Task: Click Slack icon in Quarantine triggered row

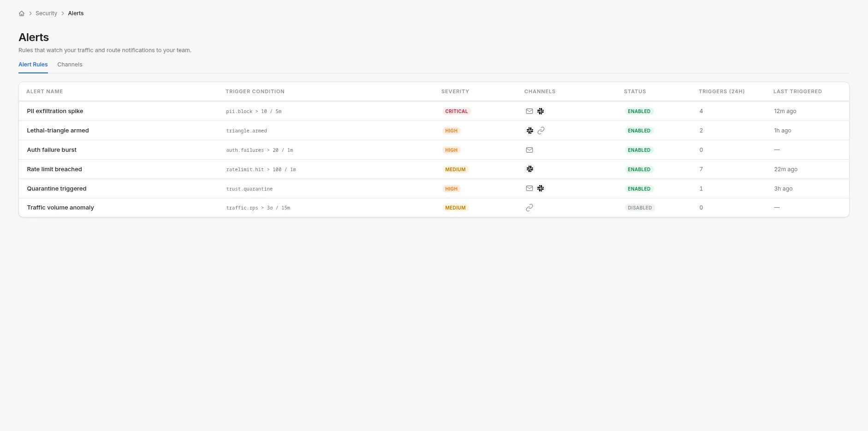Action: [541, 188]
